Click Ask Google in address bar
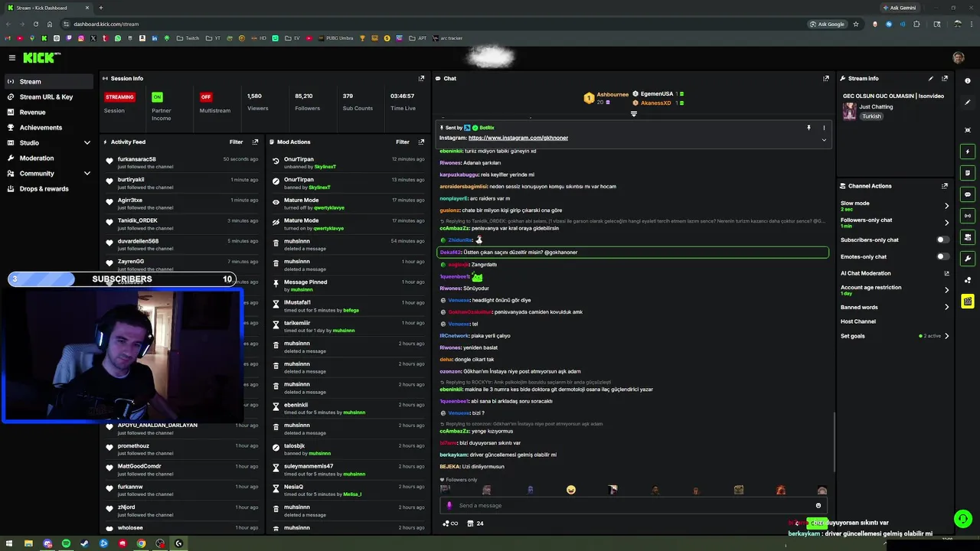The height and width of the screenshot is (551, 980). coord(828,24)
